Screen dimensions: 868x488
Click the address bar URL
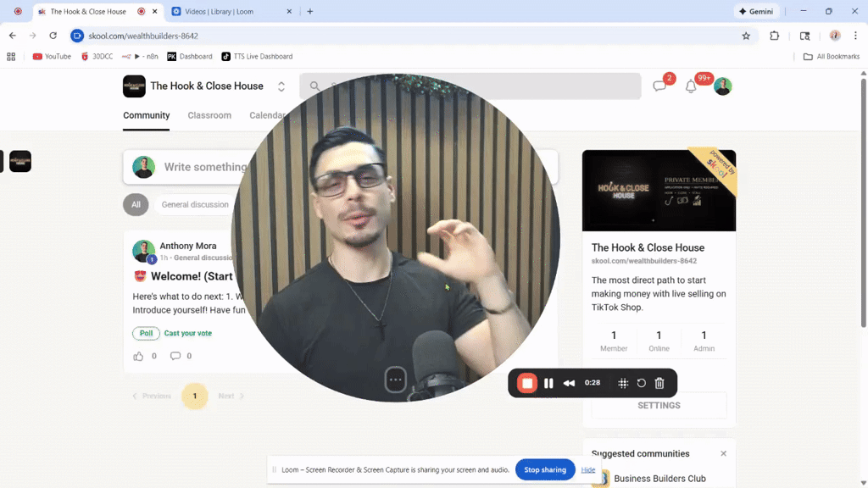[143, 36]
